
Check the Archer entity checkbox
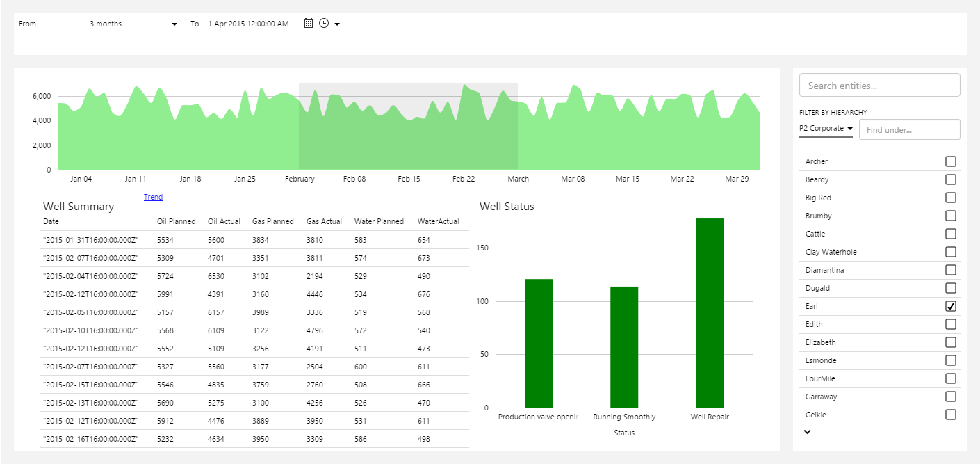pyautogui.click(x=950, y=161)
